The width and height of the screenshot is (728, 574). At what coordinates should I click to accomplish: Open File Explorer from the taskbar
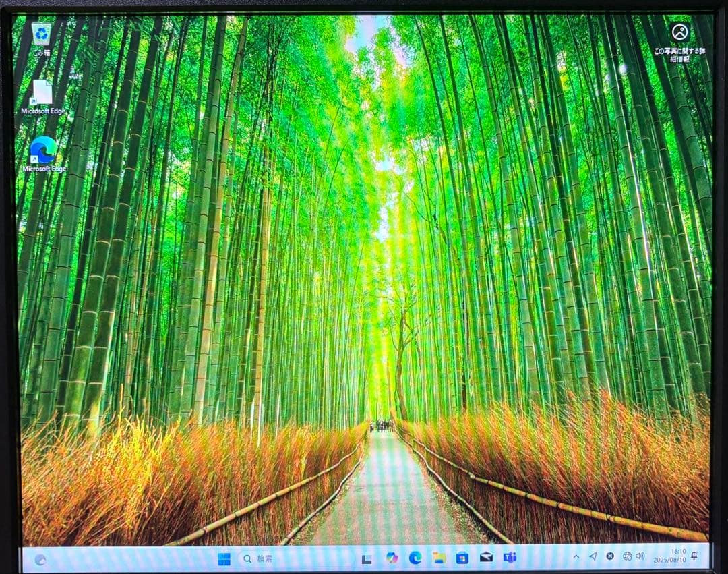[x=439, y=558]
